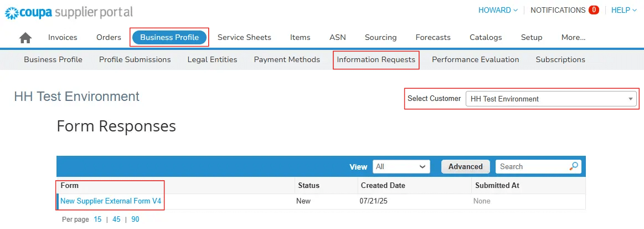Open the Select Customer dropdown
Viewport: 644px width, 229px height.
[550, 99]
